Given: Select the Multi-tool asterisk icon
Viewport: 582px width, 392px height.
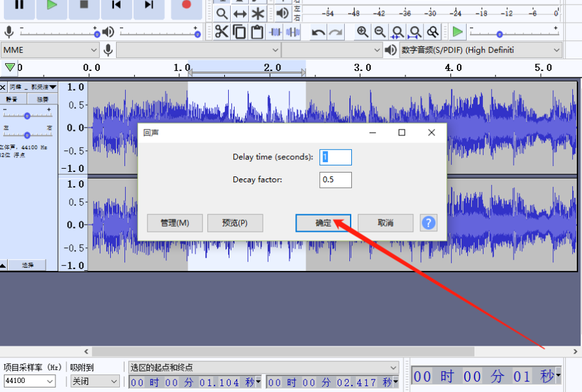Looking at the screenshot, I should coord(258,13).
